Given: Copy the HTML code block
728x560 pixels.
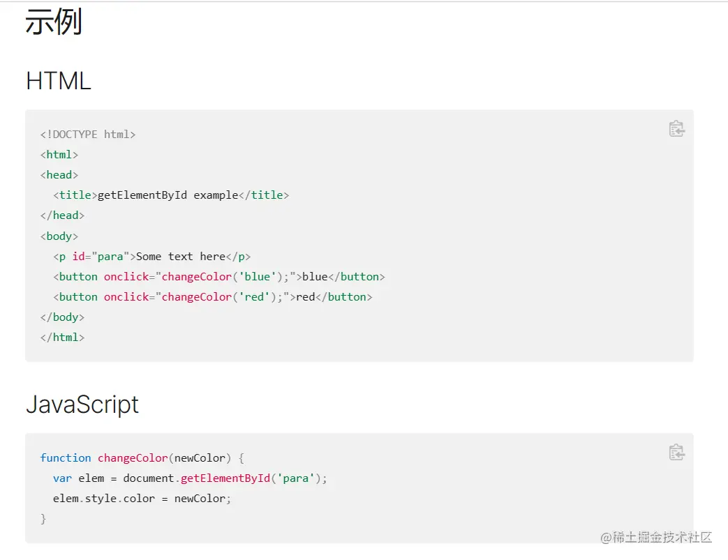Looking at the screenshot, I should [676, 129].
